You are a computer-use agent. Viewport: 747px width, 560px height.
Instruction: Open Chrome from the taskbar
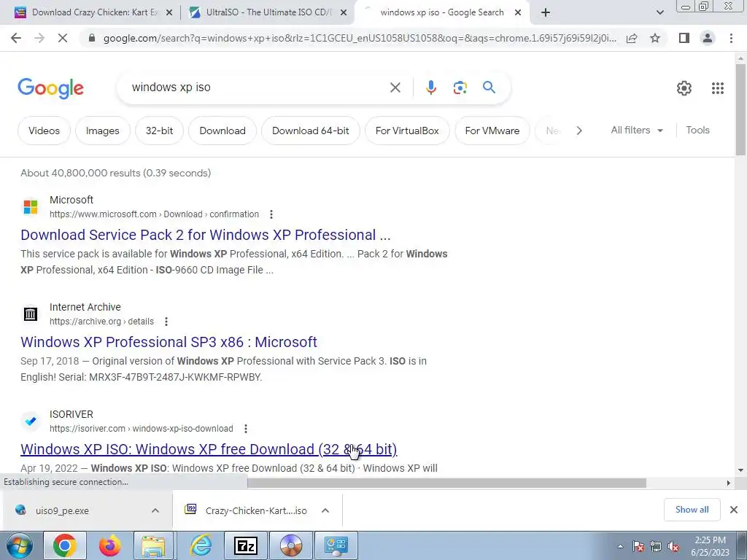[x=65, y=545]
